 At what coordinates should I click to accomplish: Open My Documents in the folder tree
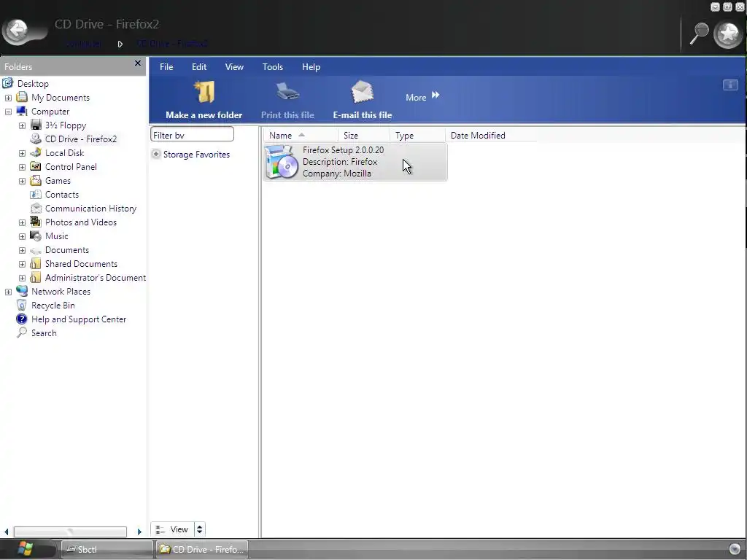tap(61, 98)
